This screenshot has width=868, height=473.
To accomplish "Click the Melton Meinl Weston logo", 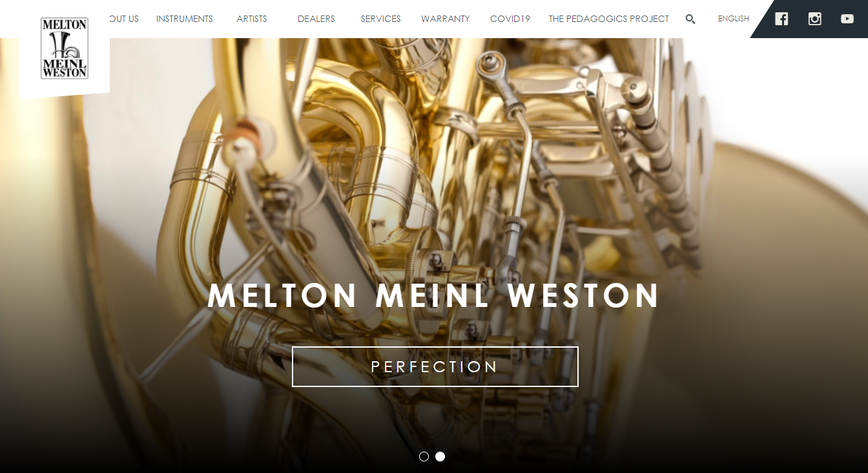I will 65,48.
